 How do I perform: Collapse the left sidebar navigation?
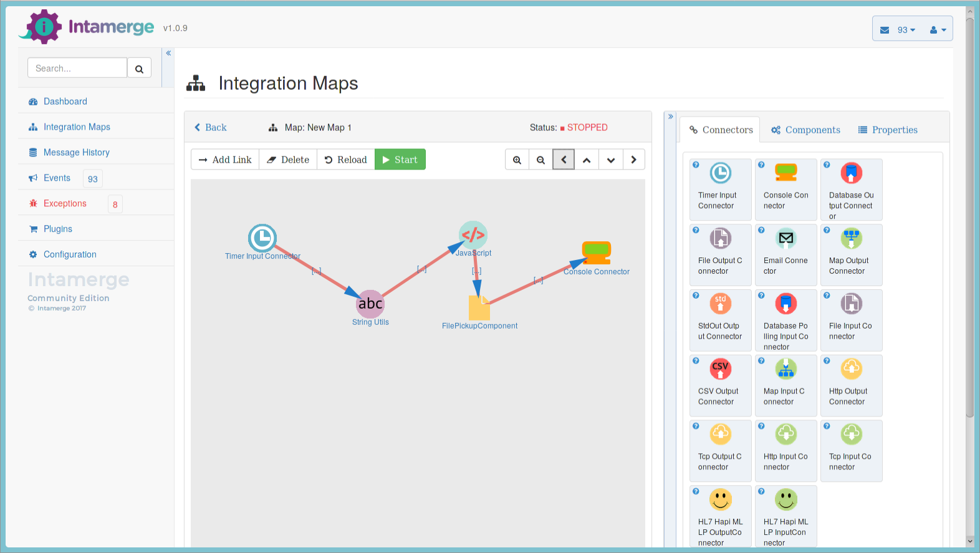168,54
